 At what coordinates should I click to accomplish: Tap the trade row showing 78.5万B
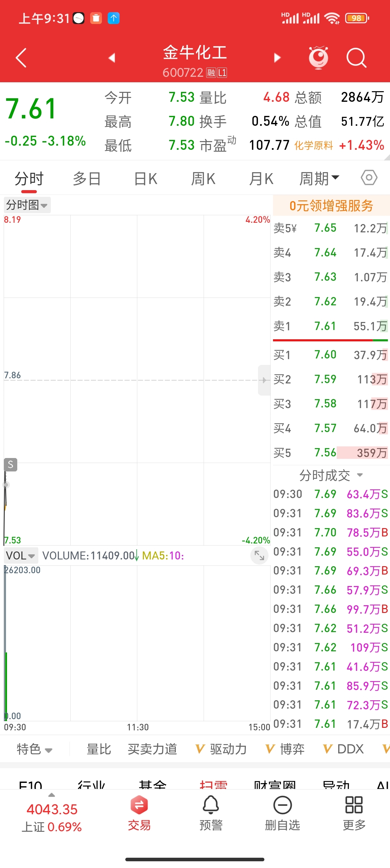tap(331, 532)
